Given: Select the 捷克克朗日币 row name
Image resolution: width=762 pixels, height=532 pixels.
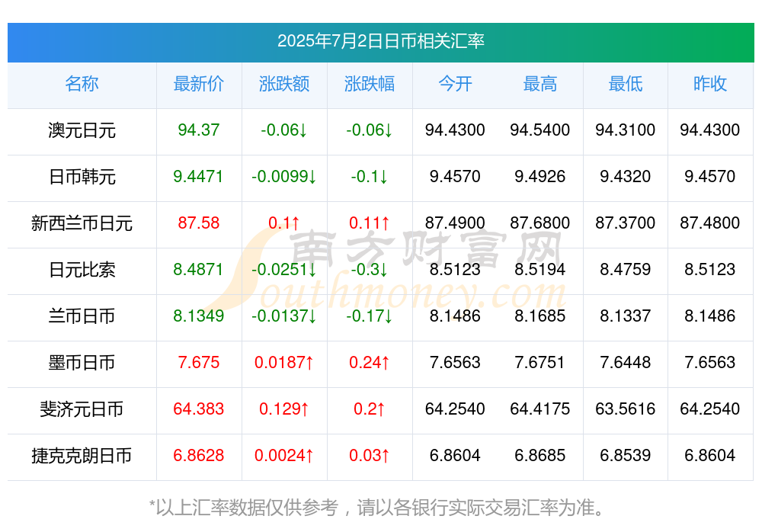Looking at the screenshot, I should pos(82,456).
